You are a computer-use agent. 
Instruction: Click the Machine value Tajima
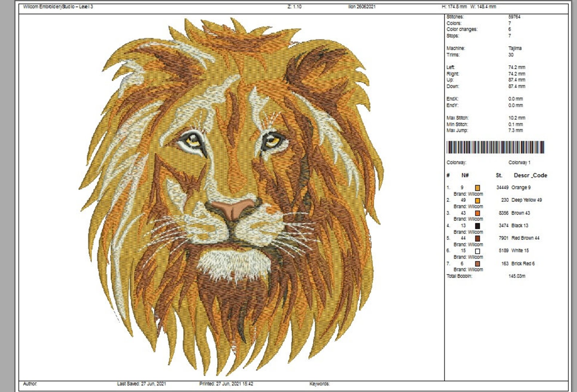[515, 48]
